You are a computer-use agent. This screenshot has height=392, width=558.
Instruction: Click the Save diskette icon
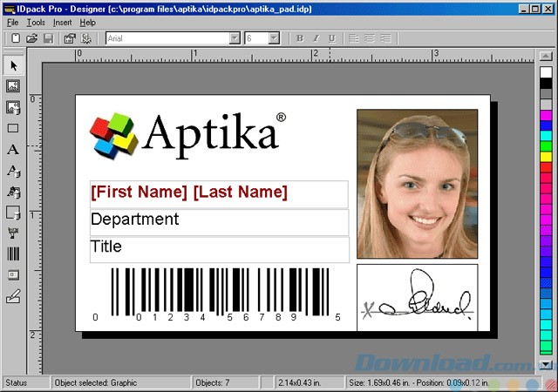coord(49,38)
